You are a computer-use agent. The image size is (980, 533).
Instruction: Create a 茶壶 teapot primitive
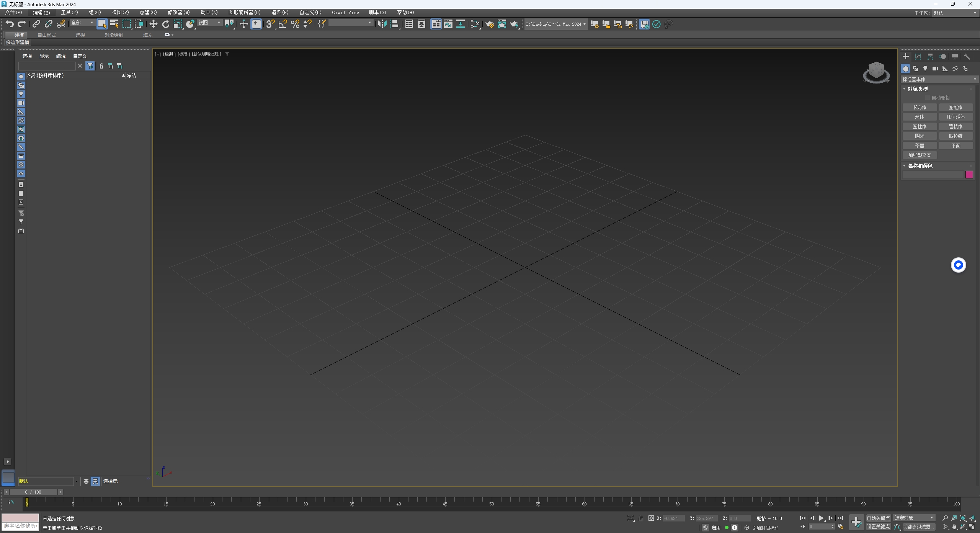tap(920, 146)
